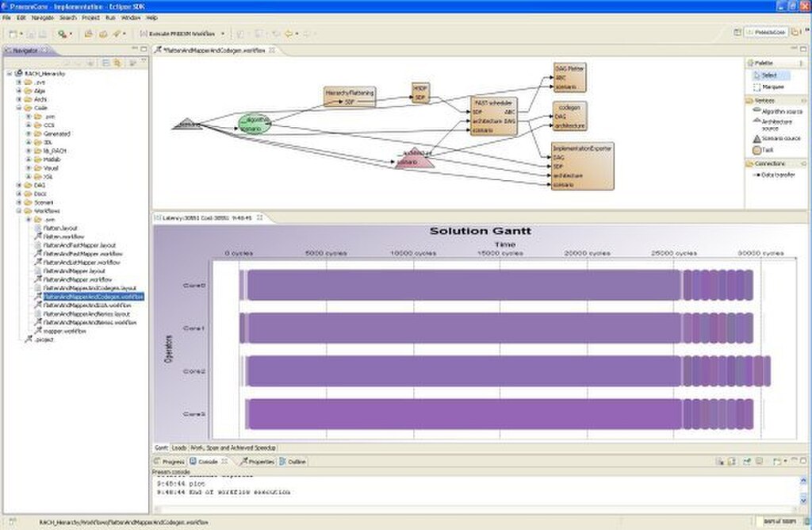Open the Project menu
This screenshot has width=812, height=530.
coord(88,17)
